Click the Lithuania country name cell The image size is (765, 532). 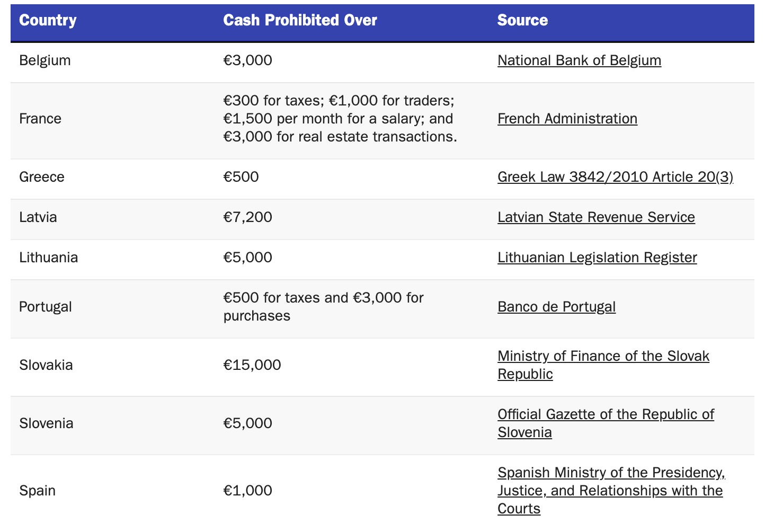(49, 258)
